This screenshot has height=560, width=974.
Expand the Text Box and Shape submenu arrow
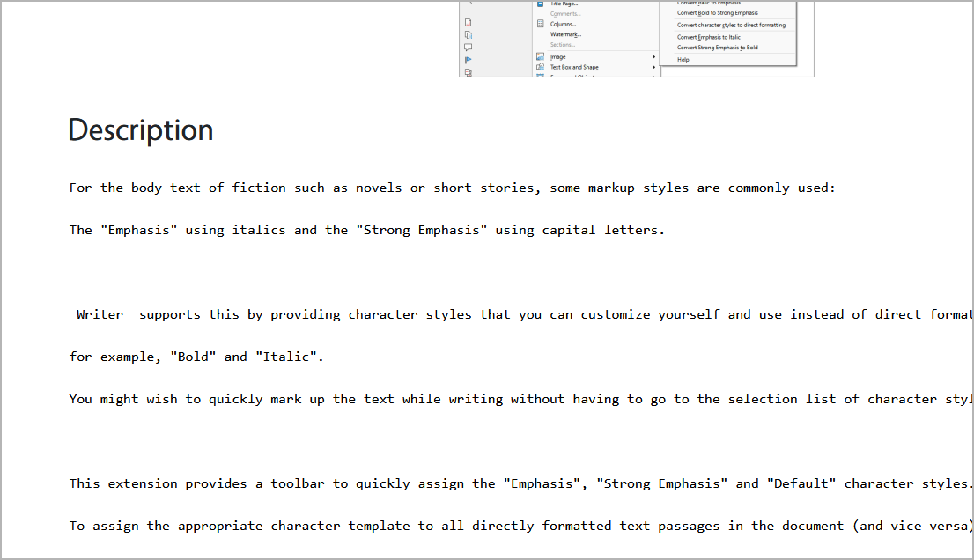click(x=654, y=67)
